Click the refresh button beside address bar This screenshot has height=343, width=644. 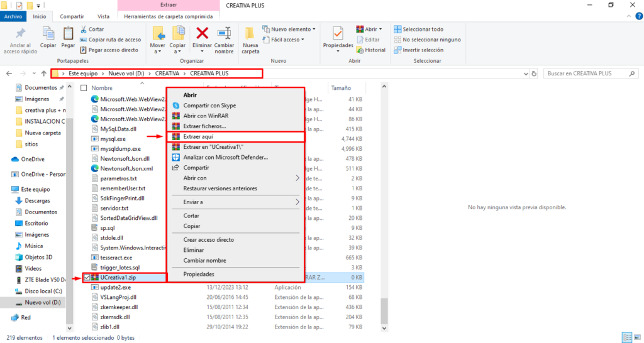coord(534,73)
